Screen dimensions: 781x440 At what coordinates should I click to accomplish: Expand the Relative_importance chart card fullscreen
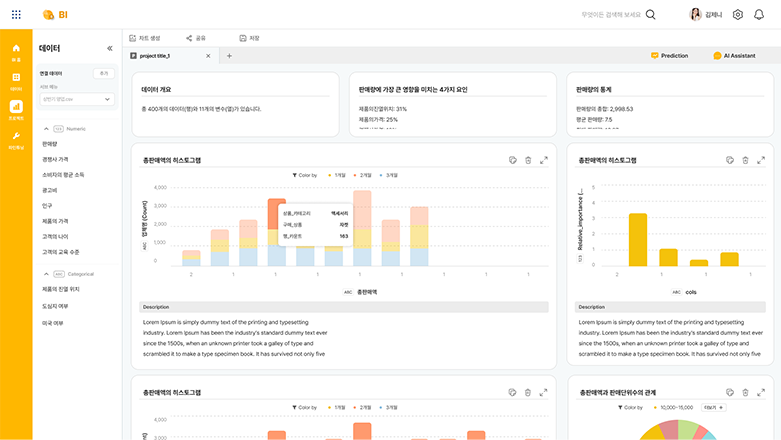(x=761, y=160)
